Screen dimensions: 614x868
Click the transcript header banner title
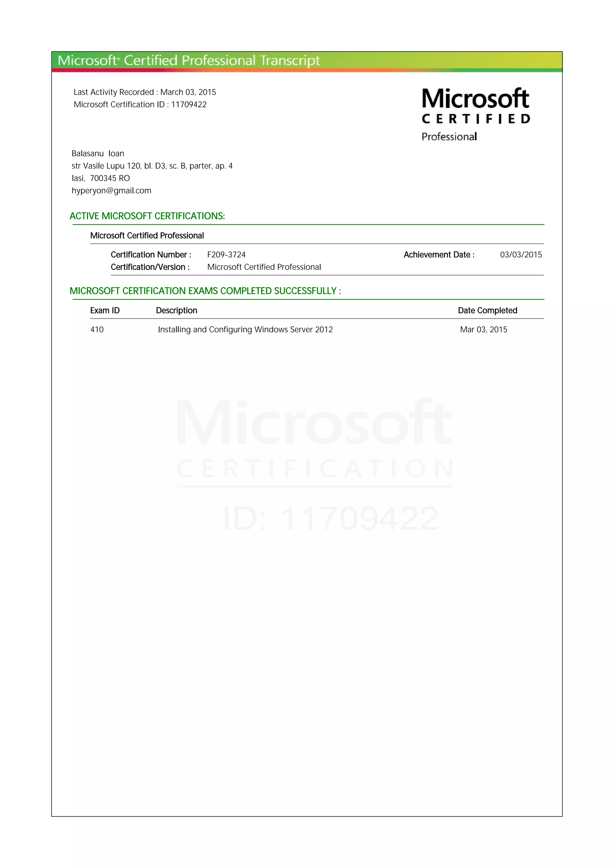click(x=188, y=61)
